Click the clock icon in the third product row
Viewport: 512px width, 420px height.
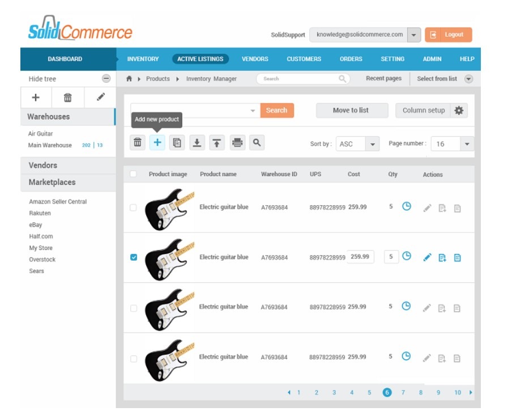(406, 306)
